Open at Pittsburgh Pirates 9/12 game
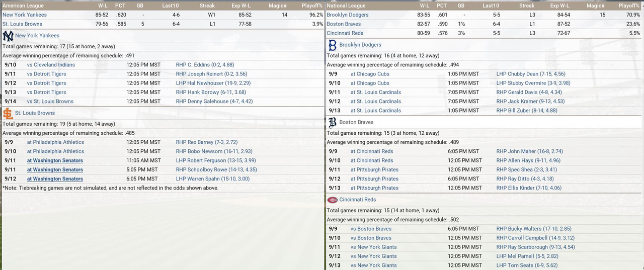The image size is (644, 270). tap(374, 178)
